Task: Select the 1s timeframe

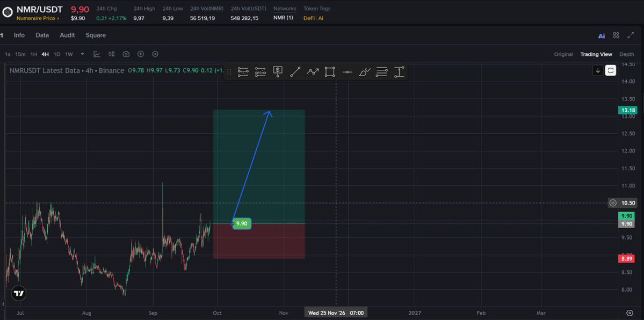Action: [8, 54]
